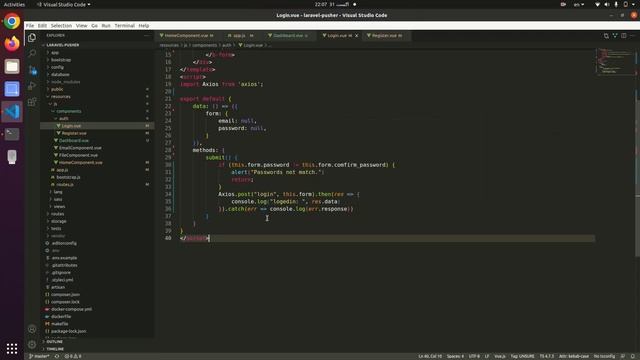Click errors and warnings counter in status bar
640x360 pixels.
[x=73, y=356]
